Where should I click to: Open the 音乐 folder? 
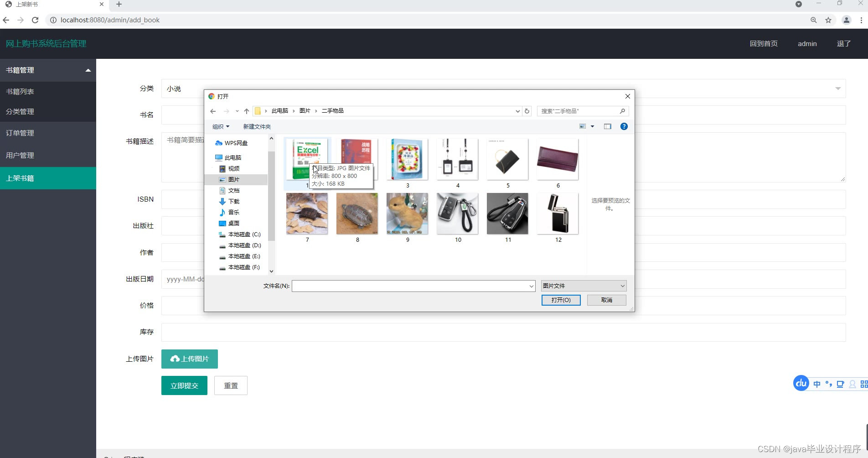pos(230,212)
